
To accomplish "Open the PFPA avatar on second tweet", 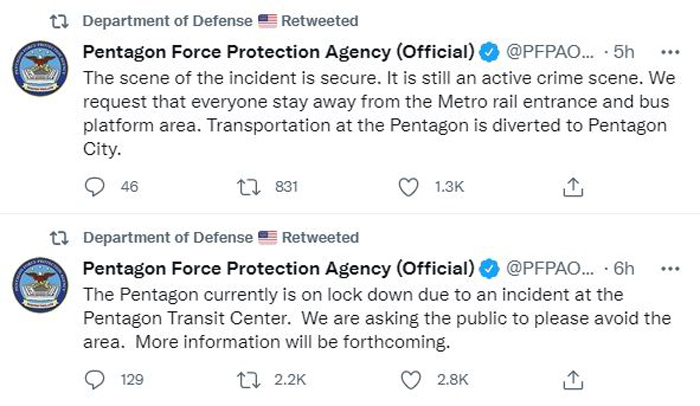I will (x=40, y=285).
